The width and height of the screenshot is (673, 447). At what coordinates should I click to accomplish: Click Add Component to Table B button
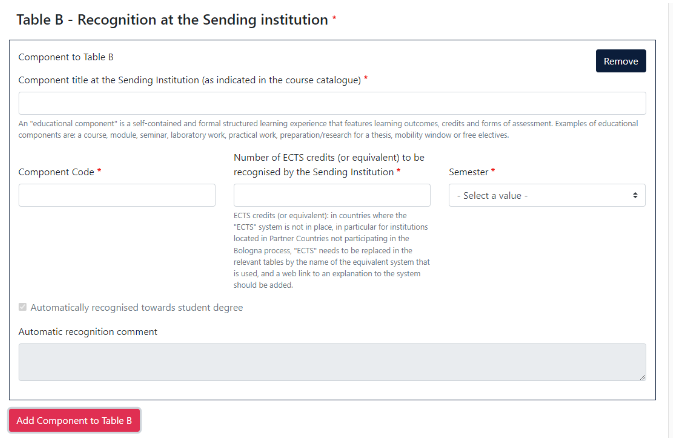pyautogui.click(x=74, y=420)
